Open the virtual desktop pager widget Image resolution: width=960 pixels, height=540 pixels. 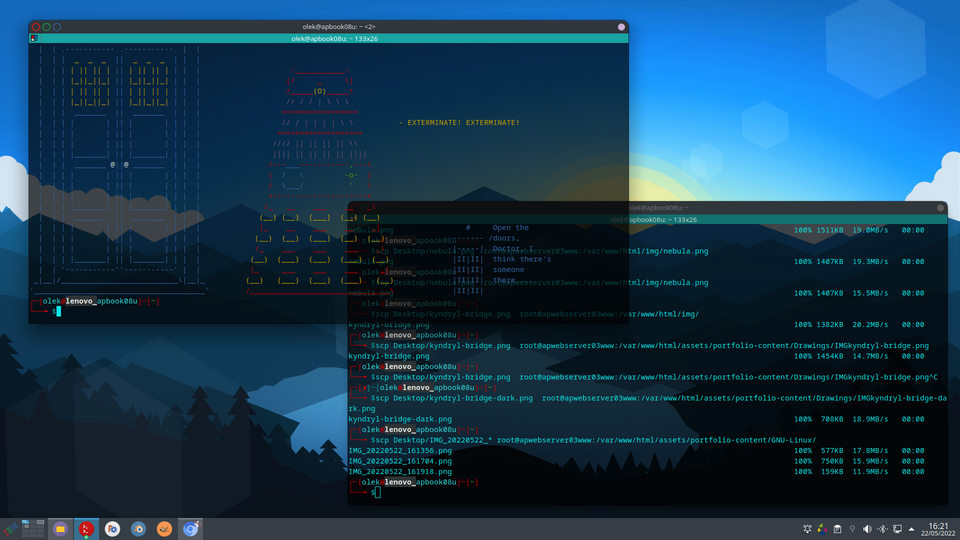pos(33,529)
